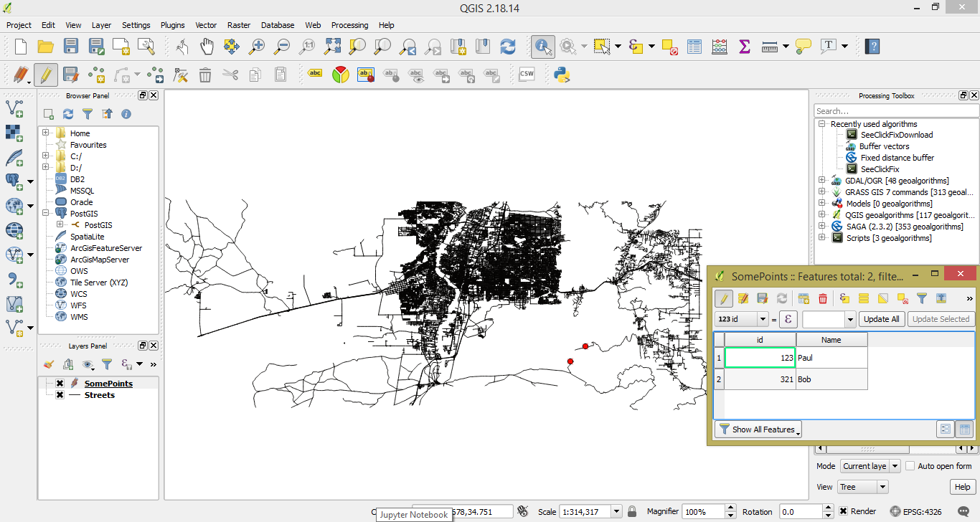This screenshot has height=522, width=980.
Task: Open the Python console icon
Action: pos(562,74)
